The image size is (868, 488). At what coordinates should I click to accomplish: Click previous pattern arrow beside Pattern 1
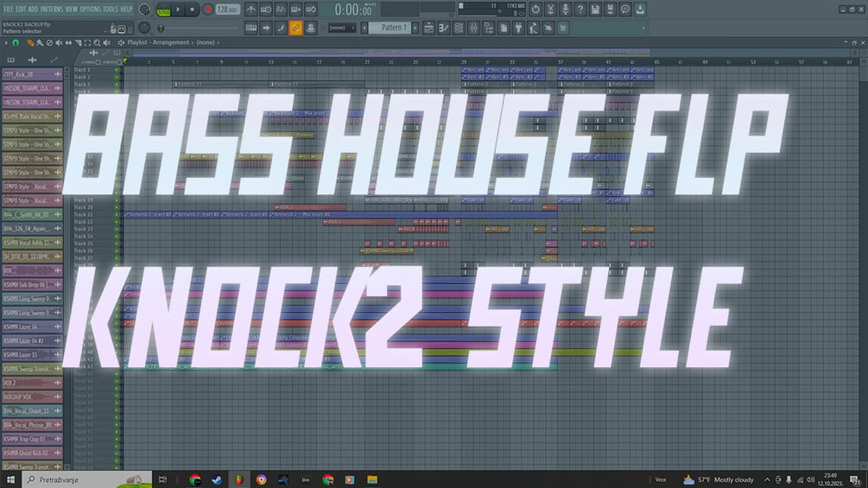(364, 28)
